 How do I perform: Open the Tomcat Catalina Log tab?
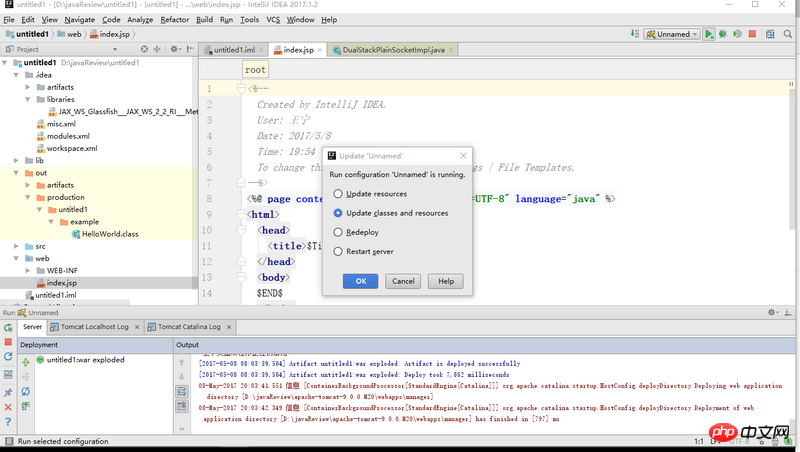tap(189, 327)
